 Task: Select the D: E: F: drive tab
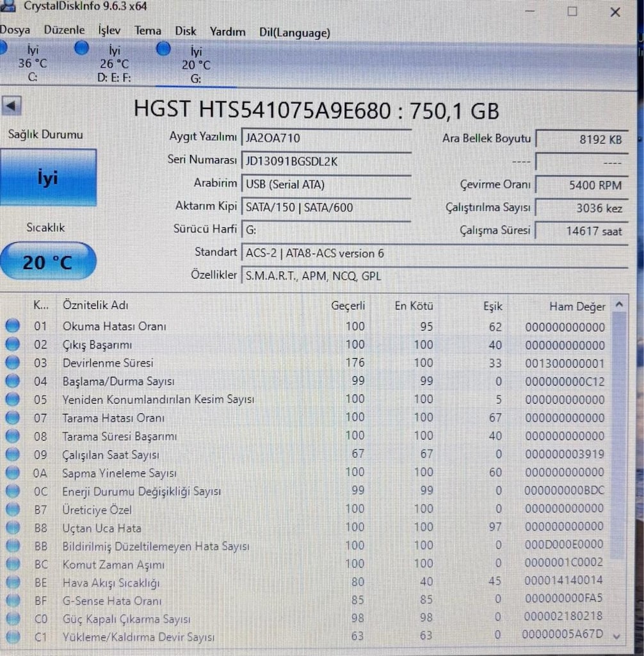pyautogui.click(x=114, y=64)
